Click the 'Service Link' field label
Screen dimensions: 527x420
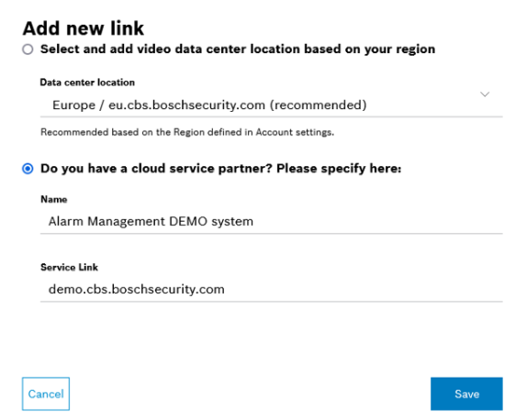(69, 267)
